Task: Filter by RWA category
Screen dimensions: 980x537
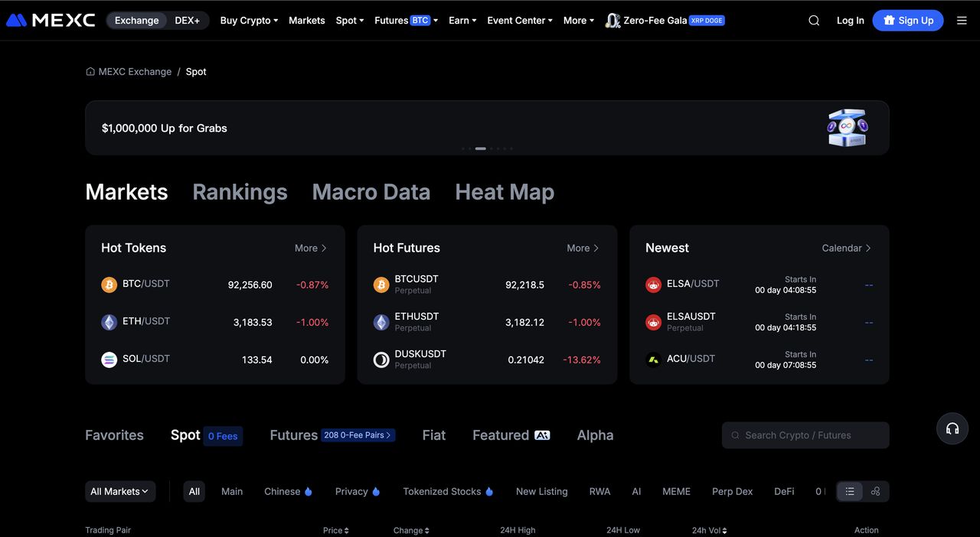Action: click(599, 492)
